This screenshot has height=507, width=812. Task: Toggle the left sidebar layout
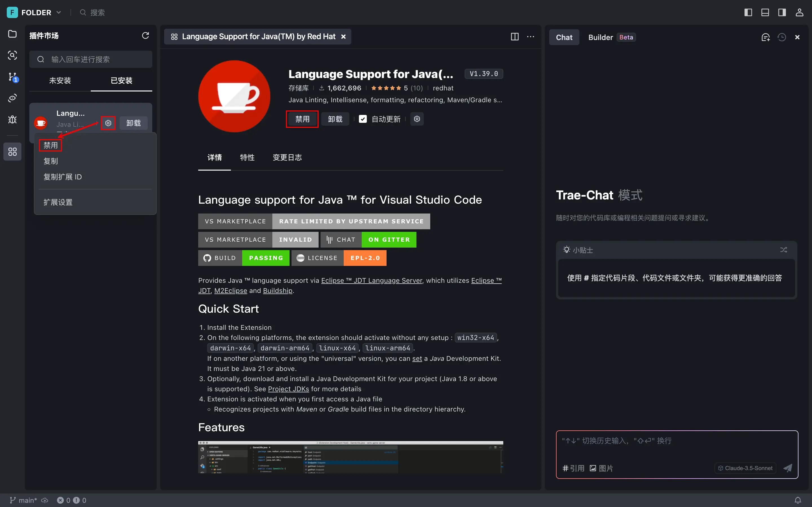pyautogui.click(x=748, y=12)
